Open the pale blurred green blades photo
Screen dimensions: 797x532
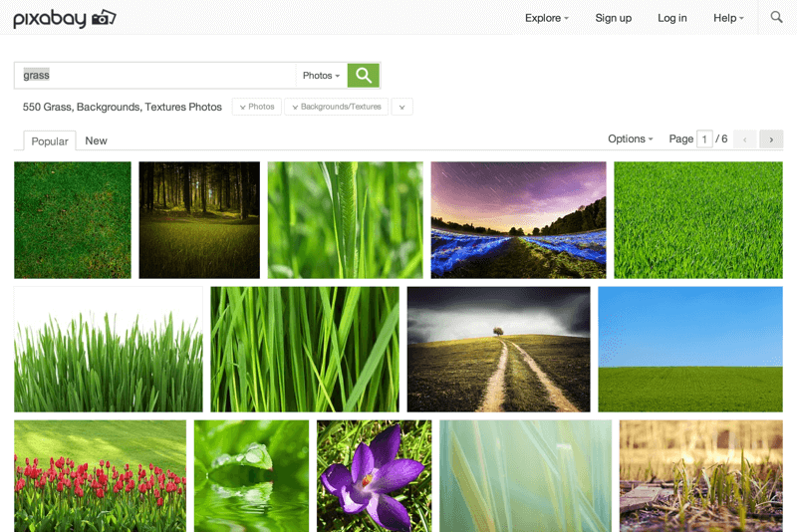[526, 476]
